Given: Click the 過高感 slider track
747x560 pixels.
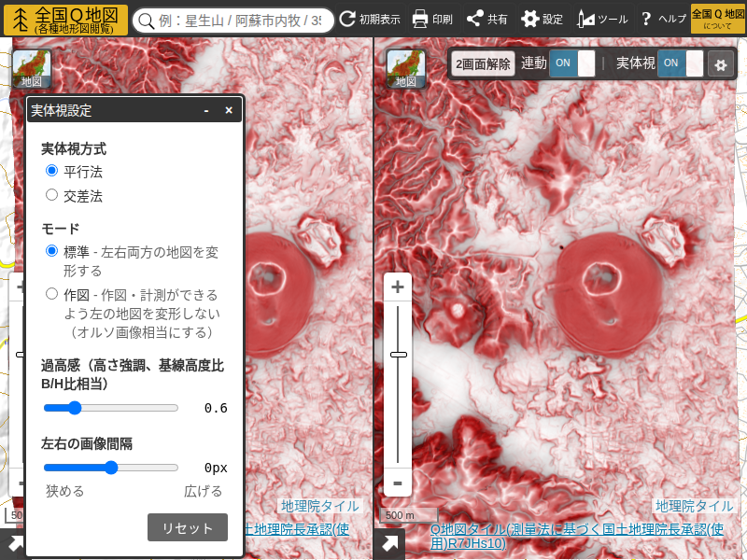Looking at the screenshot, I should pyautogui.click(x=110, y=408).
